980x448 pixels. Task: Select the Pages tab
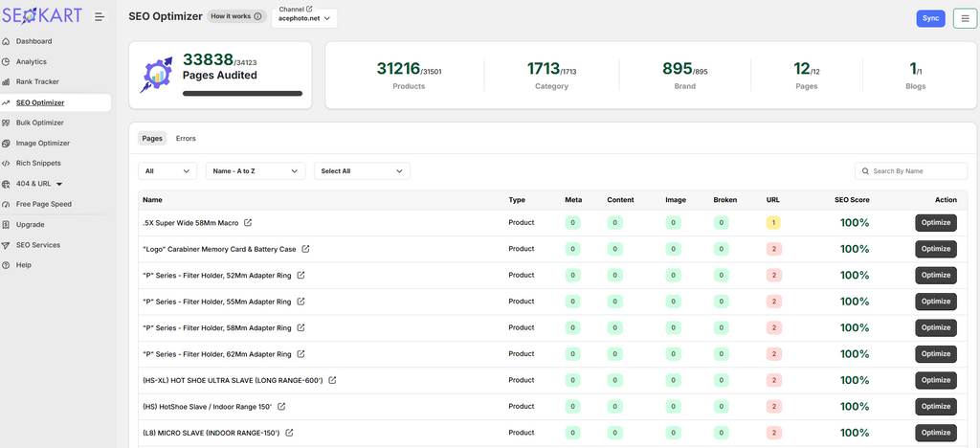[x=152, y=139]
